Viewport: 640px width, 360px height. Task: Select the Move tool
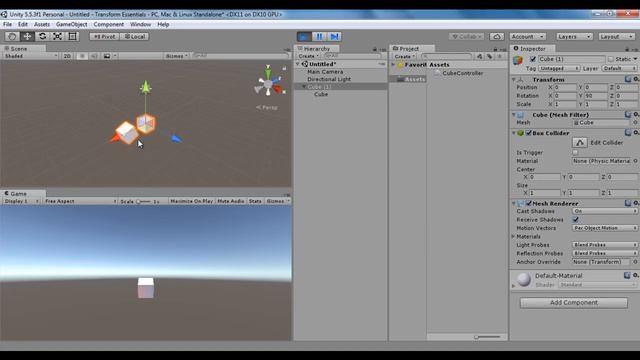click(27, 36)
